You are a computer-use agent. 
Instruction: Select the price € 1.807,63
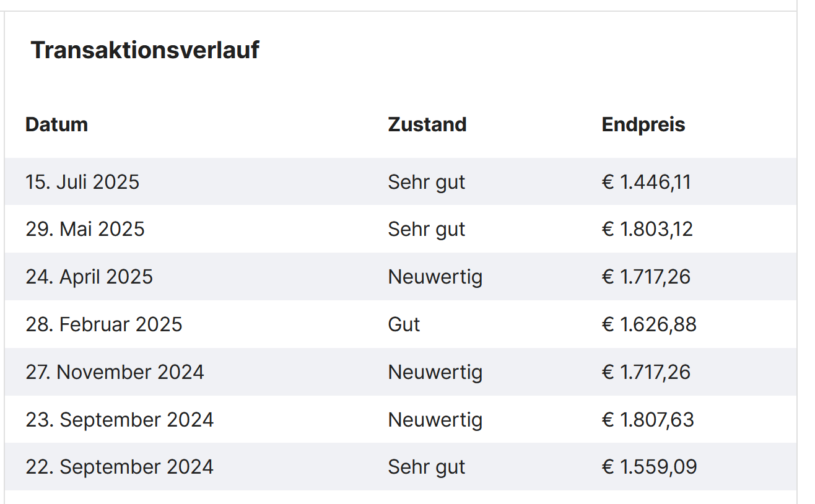[648, 420]
